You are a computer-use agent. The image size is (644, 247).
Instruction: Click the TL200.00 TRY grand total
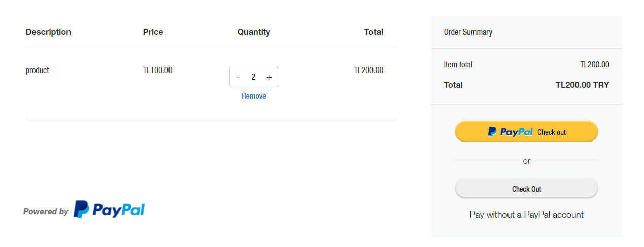(583, 85)
